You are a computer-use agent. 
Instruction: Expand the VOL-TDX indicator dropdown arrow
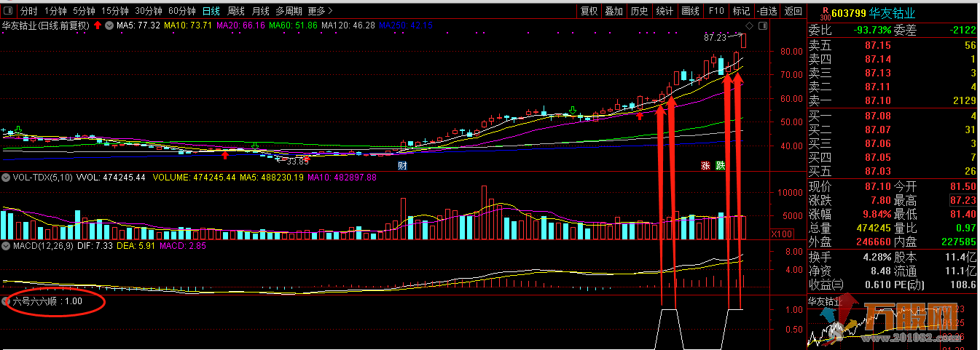7,177
